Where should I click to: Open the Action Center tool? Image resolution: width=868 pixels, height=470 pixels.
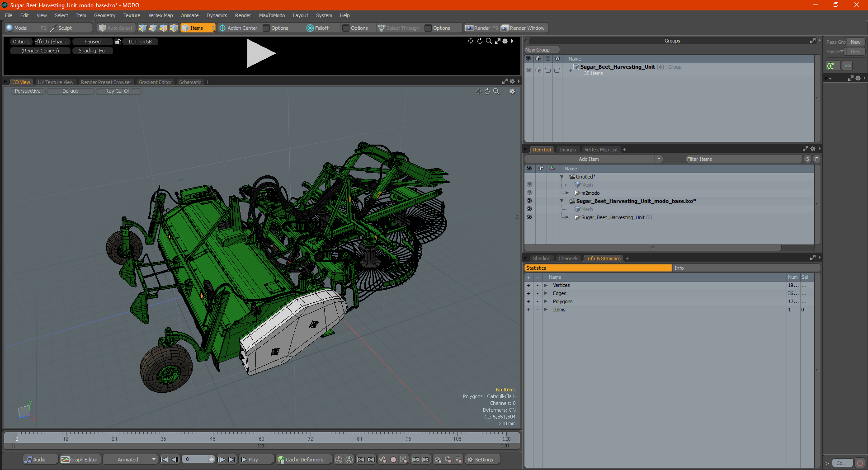pos(239,28)
